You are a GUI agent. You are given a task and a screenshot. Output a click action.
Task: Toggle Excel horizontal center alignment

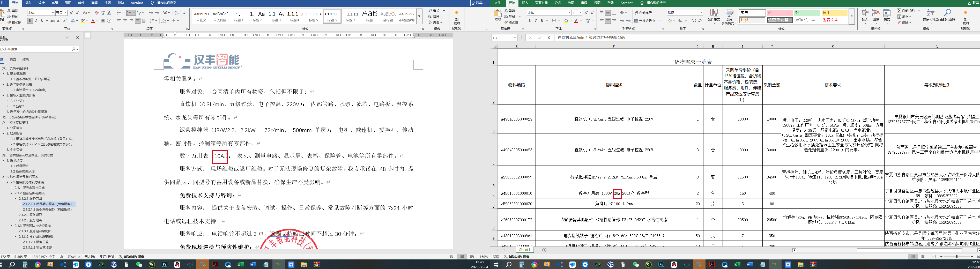click(608, 21)
